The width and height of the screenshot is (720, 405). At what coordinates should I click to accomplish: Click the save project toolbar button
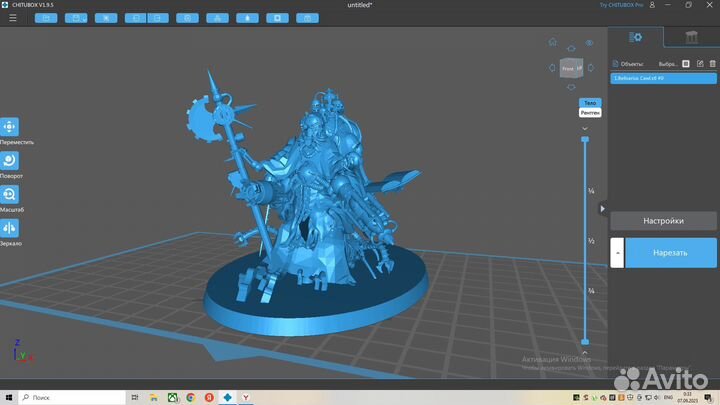click(76, 18)
